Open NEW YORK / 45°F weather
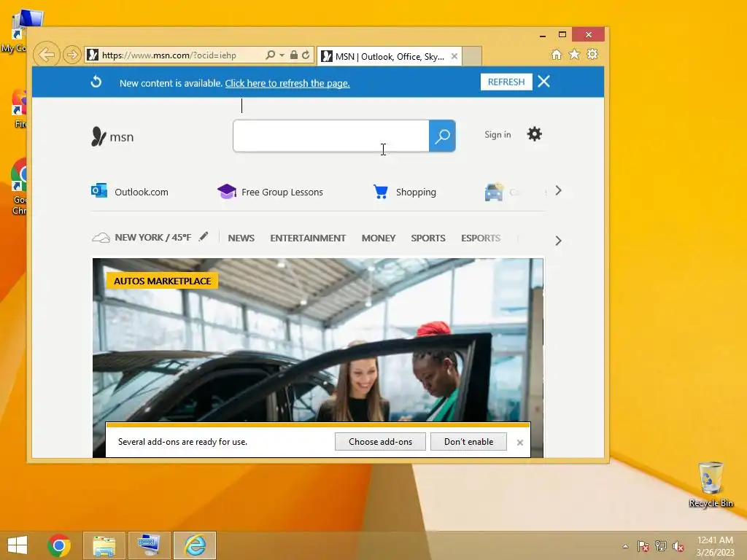The height and width of the screenshot is (560, 747). point(153,237)
